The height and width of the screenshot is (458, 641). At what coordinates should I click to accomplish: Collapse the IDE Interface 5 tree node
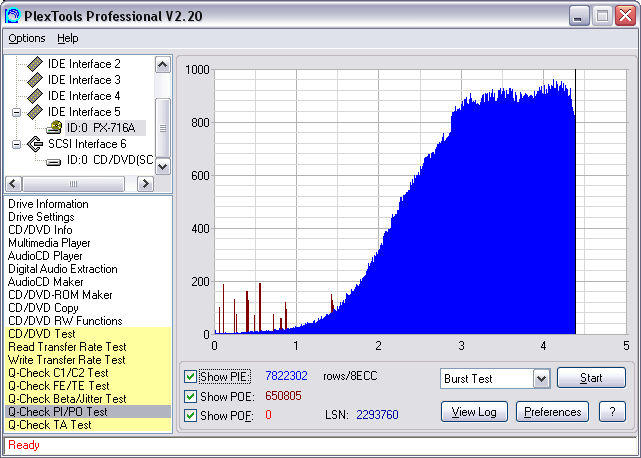click(16, 112)
